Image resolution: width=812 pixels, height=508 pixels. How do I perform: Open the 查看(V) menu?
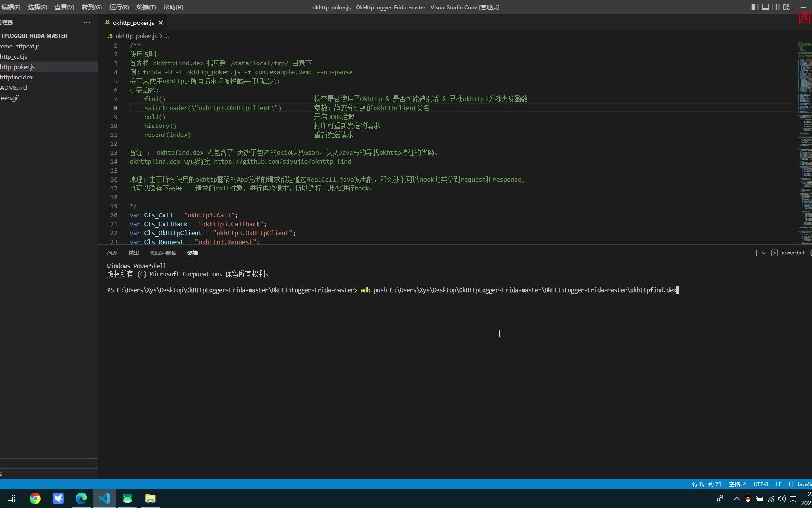(x=64, y=7)
